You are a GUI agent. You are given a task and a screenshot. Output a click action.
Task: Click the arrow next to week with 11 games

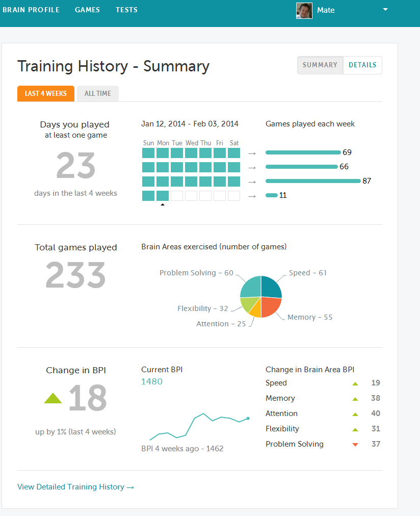[252, 196]
